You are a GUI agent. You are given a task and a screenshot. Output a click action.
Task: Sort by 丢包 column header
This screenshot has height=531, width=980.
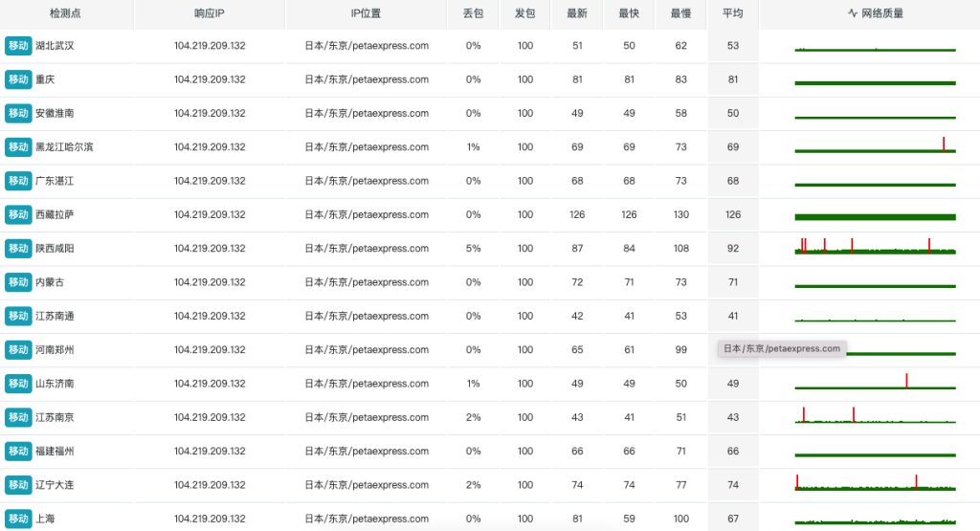pyautogui.click(x=473, y=13)
